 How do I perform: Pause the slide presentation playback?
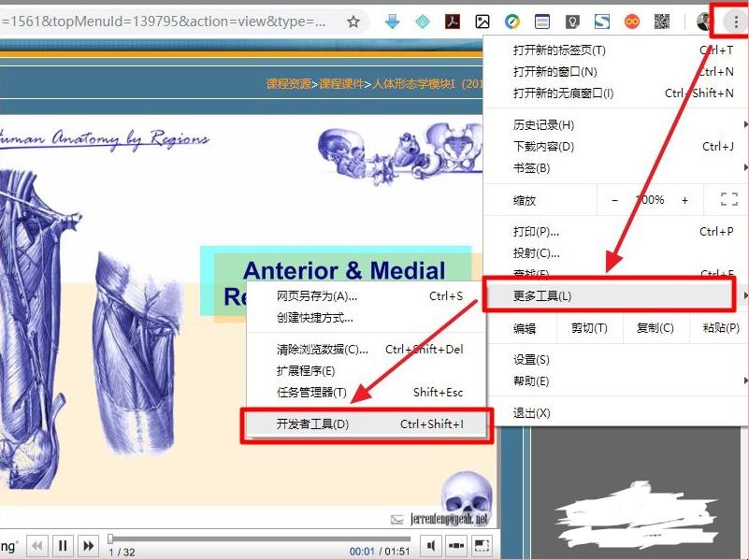point(63,545)
